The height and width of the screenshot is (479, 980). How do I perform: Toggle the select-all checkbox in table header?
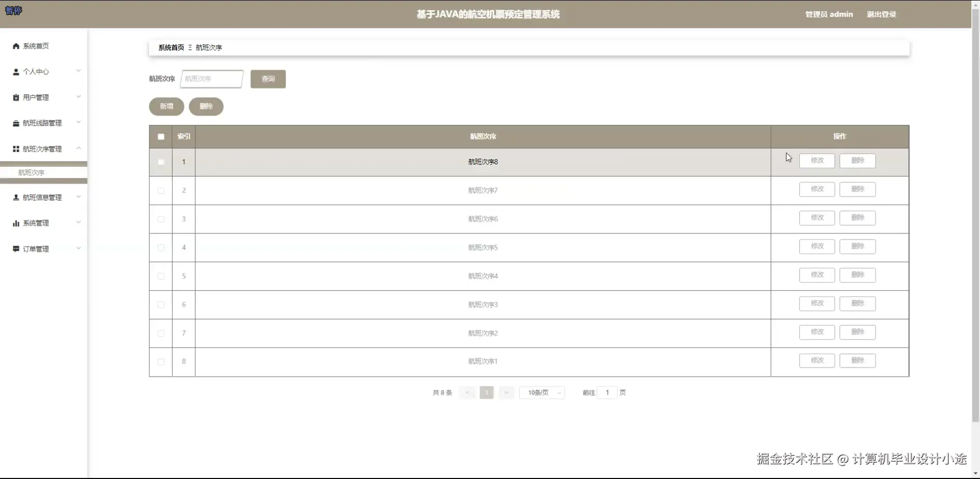pos(161,137)
